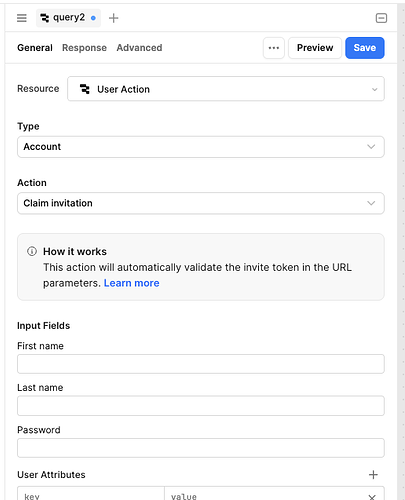
Task: Click the Input Fields heading
Action: click(x=44, y=326)
